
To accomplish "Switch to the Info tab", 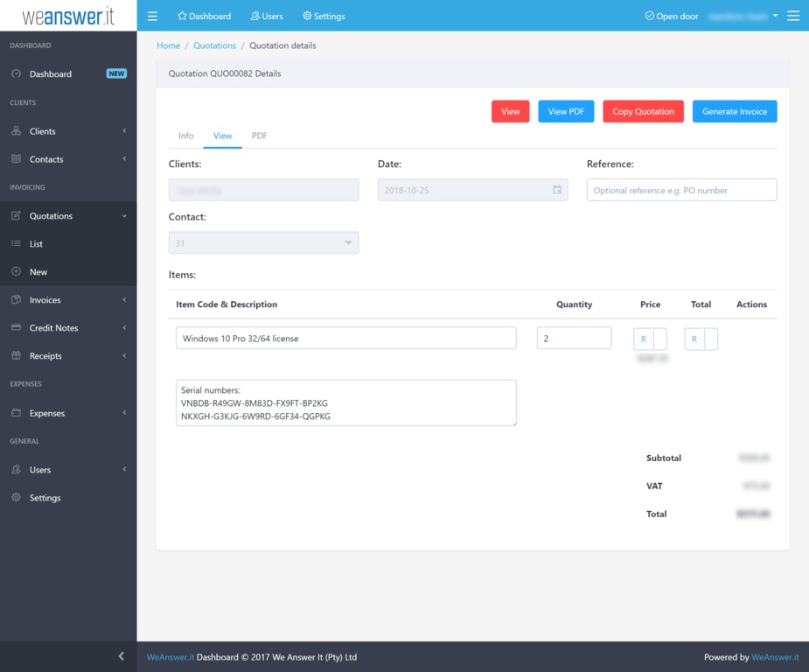I will point(185,136).
